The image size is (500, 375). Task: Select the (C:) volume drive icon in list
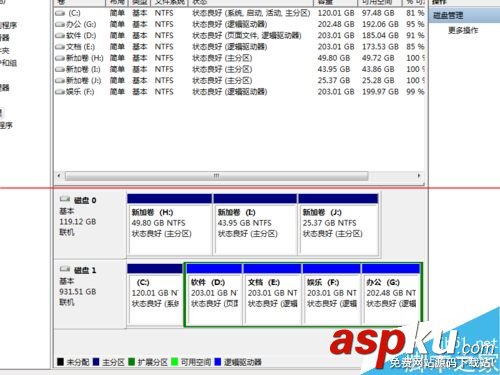(60, 13)
